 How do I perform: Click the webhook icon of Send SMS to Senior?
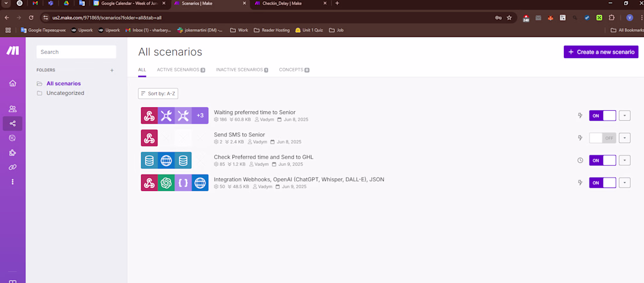tap(149, 138)
